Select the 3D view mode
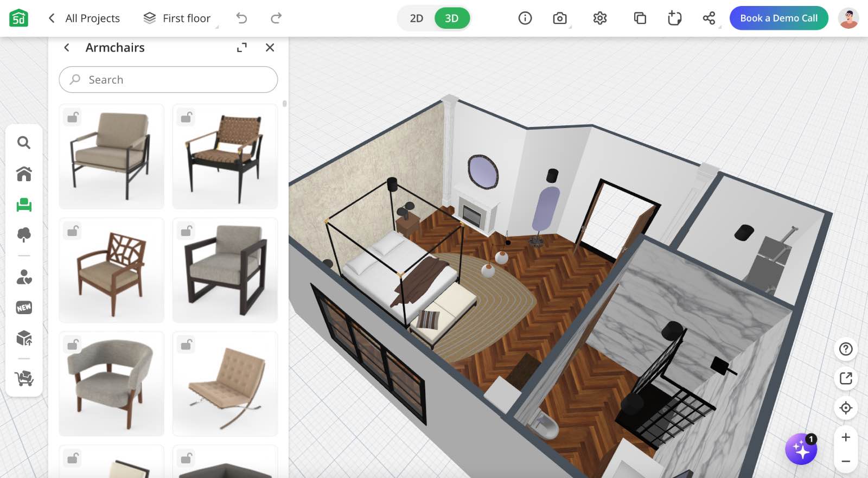Image resolution: width=868 pixels, height=478 pixels. click(x=451, y=18)
